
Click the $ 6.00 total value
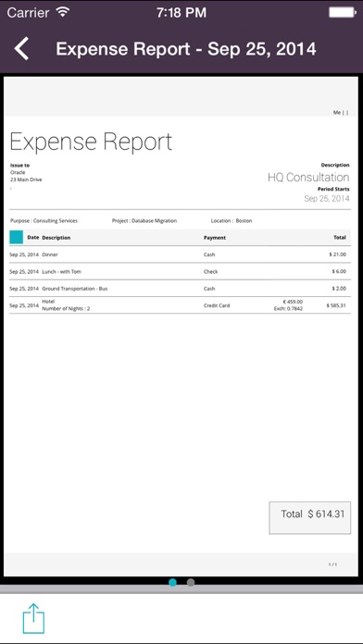(x=339, y=271)
